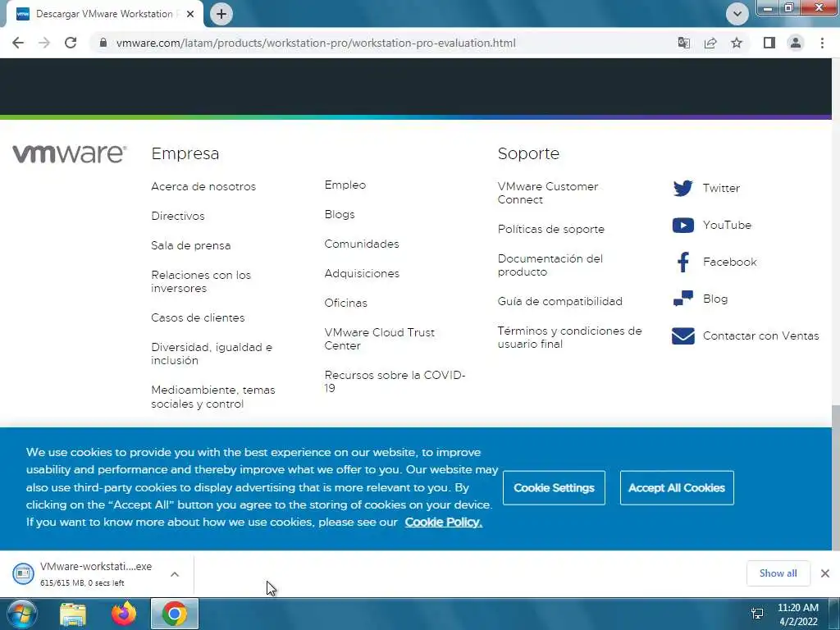View site info via the padlock icon
Screen dimensions: 840x630
click(103, 43)
